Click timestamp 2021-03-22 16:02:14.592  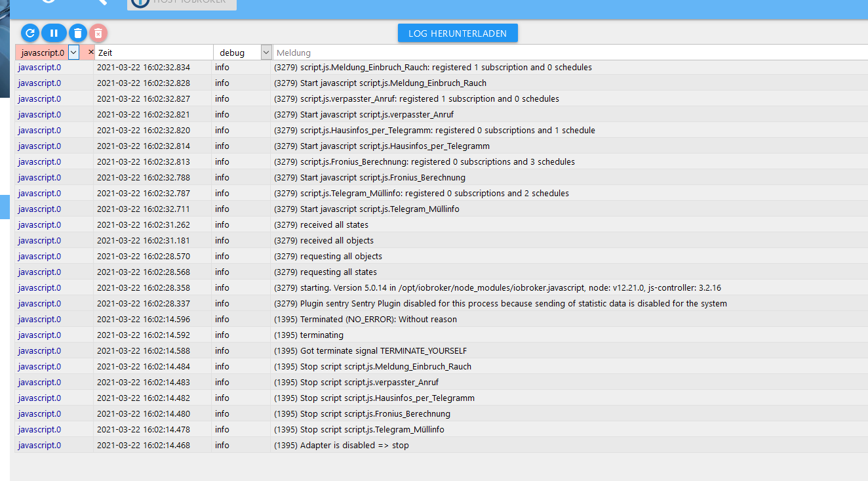[x=144, y=335]
